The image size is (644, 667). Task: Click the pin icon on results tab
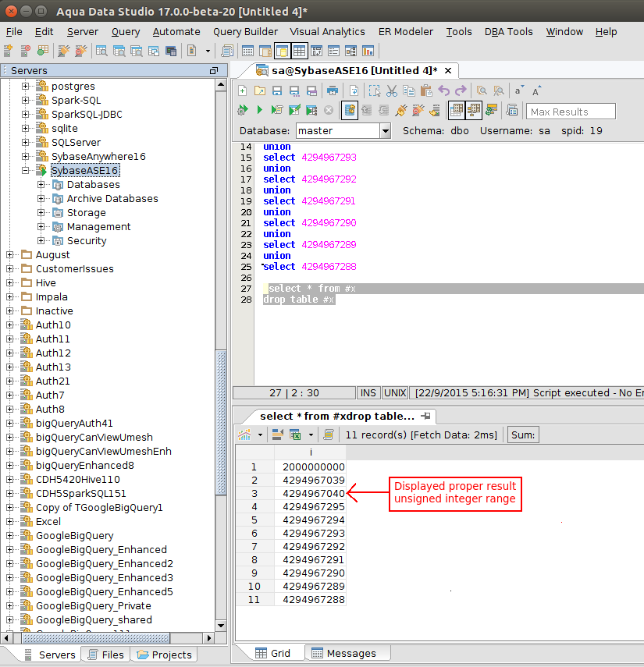pos(425,416)
